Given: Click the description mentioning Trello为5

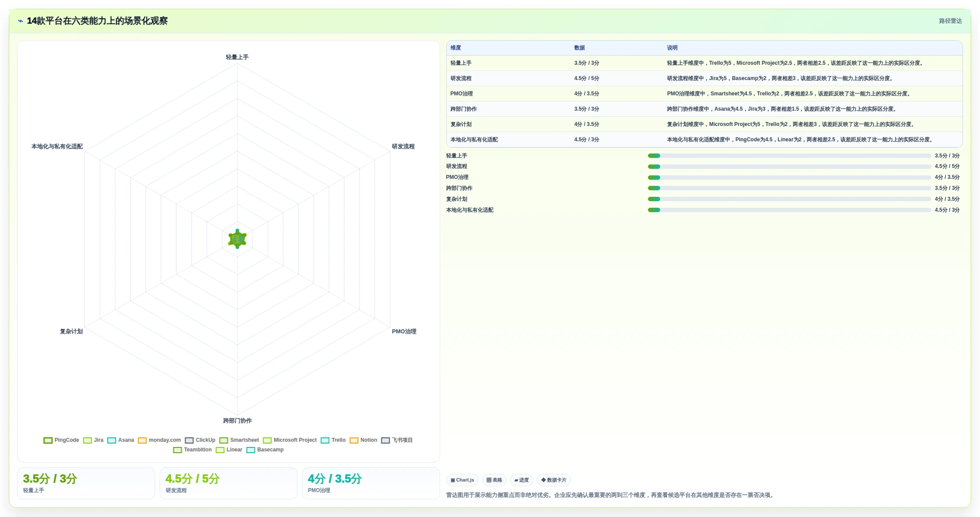Looking at the screenshot, I should tap(796, 63).
